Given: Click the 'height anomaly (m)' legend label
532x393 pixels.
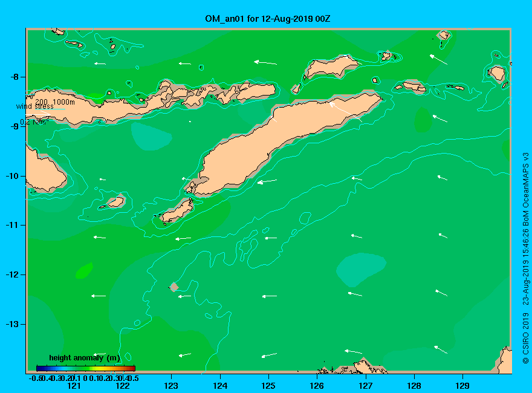Looking at the screenshot, I should point(85,358).
